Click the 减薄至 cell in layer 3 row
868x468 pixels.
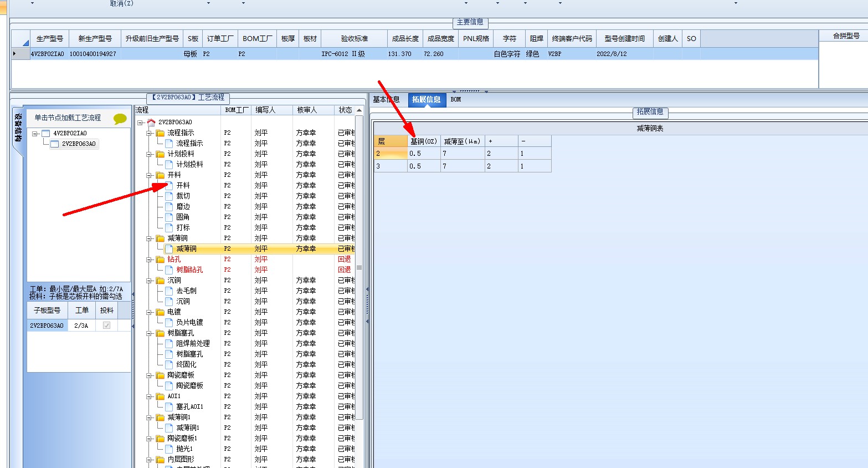tap(463, 166)
